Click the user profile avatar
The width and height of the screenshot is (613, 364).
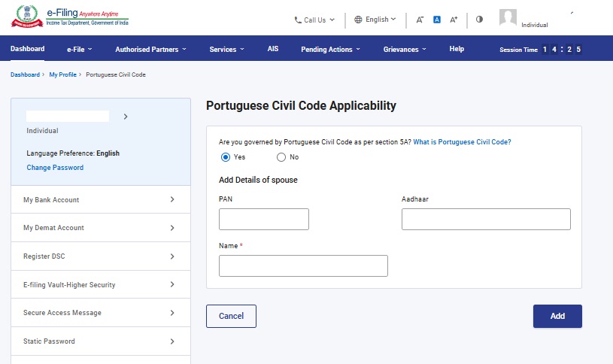(508, 17)
